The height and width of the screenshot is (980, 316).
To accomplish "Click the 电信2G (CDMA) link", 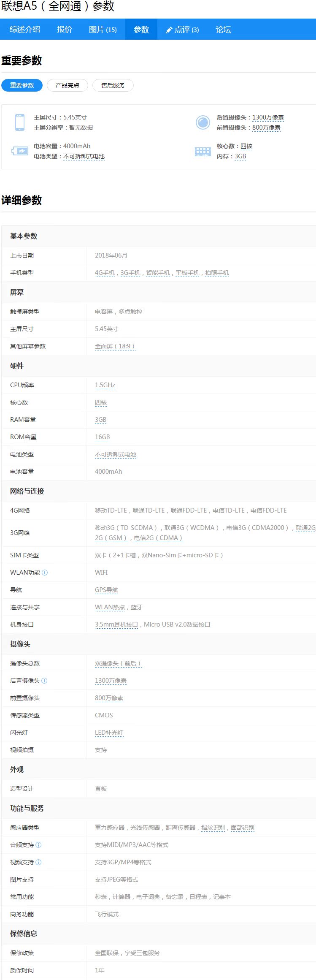I will 159,538.
